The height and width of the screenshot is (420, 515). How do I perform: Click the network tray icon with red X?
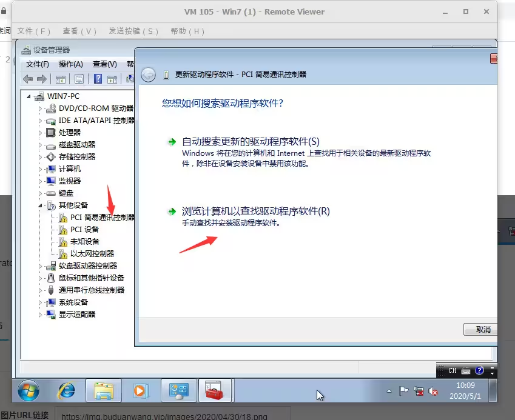[419, 391]
